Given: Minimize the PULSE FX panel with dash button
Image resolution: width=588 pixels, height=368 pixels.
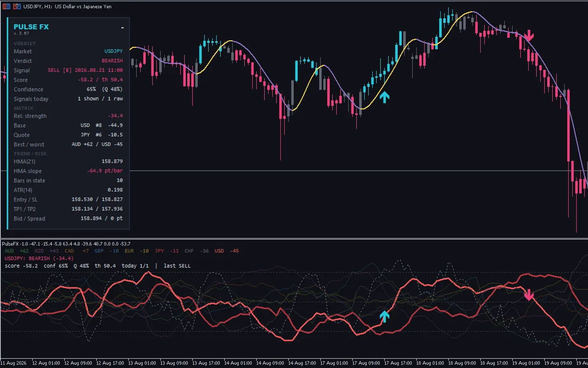Looking at the screenshot, I should point(122,28).
